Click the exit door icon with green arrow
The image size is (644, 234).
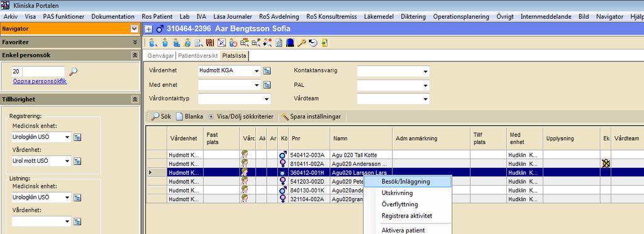(x=325, y=43)
